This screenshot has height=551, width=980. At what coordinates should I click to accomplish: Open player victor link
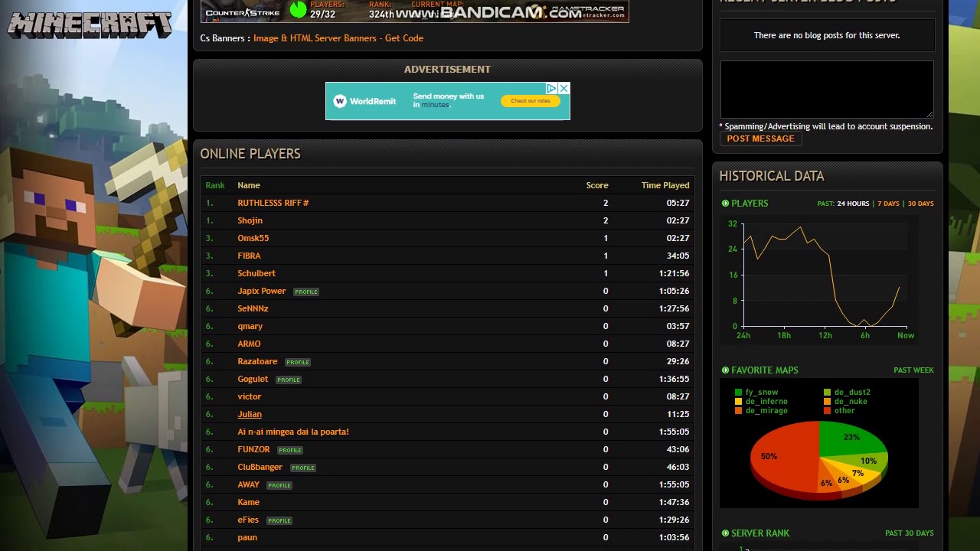[250, 396]
